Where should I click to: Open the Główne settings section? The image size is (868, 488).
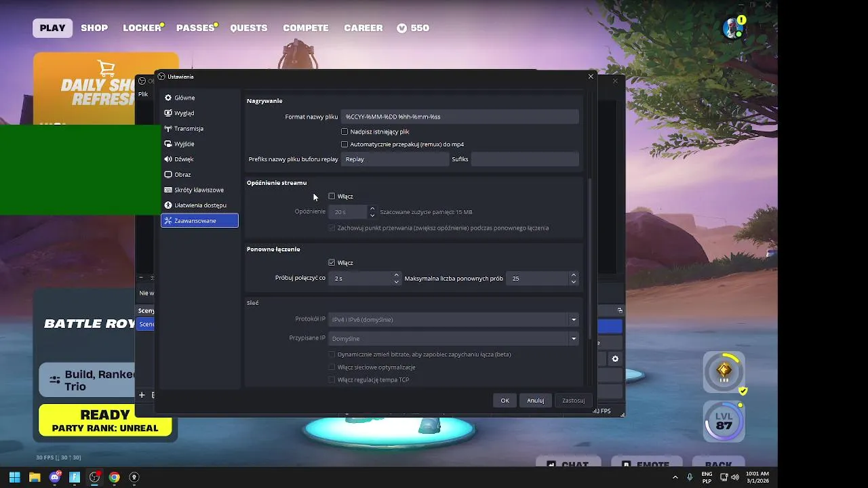(199, 98)
